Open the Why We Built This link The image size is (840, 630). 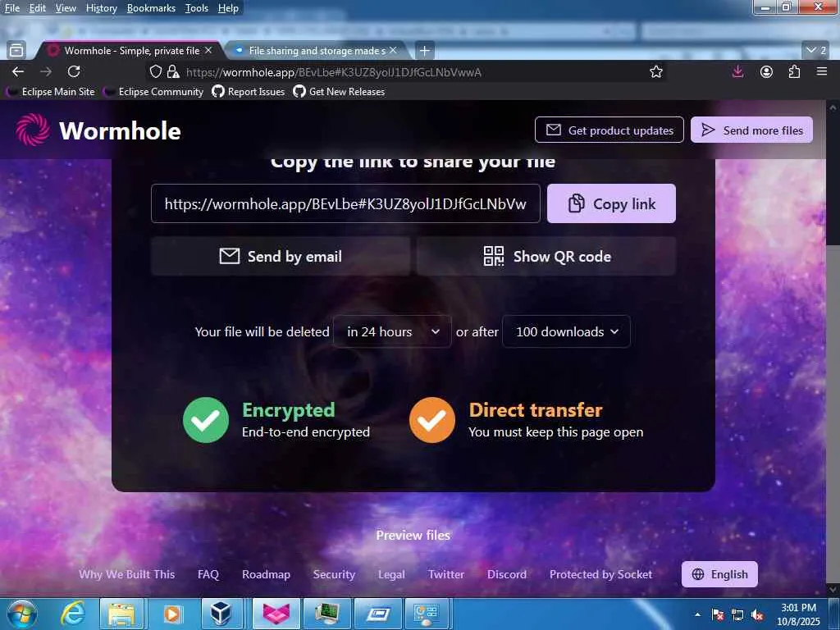(126, 574)
